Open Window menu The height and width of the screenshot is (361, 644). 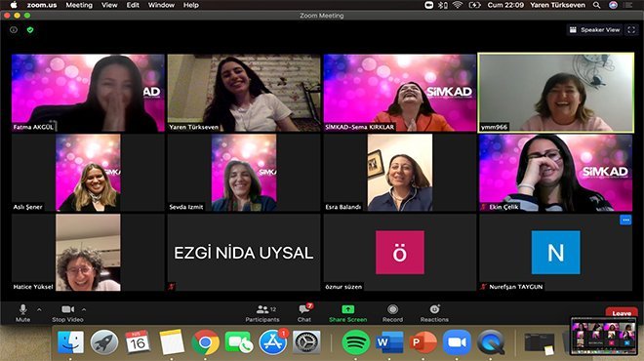161,5
